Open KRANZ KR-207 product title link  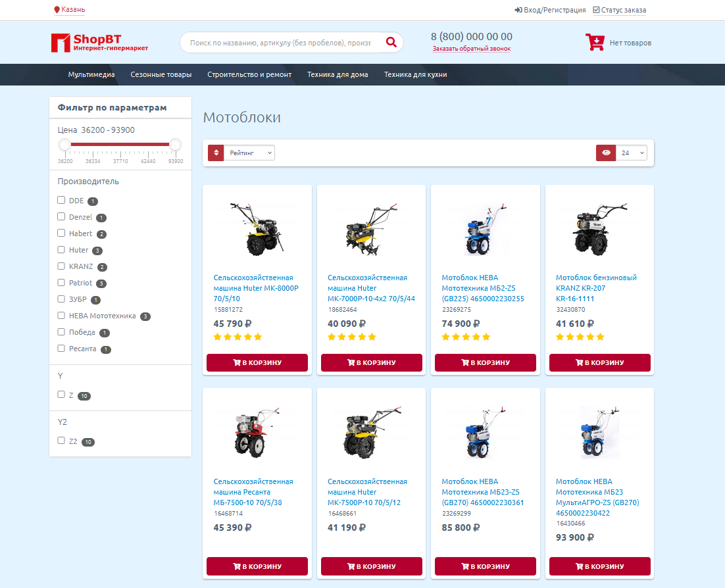point(596,288)
